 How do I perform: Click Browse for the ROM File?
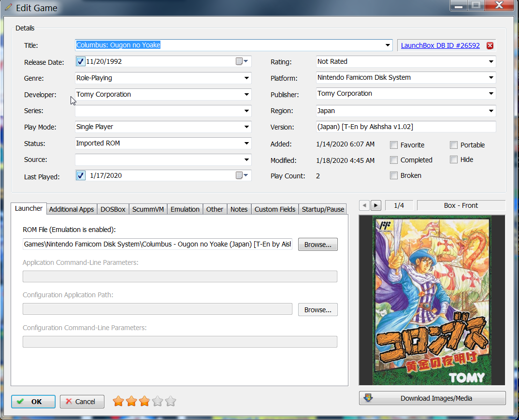pyautogui.click(x=317, y=245)
